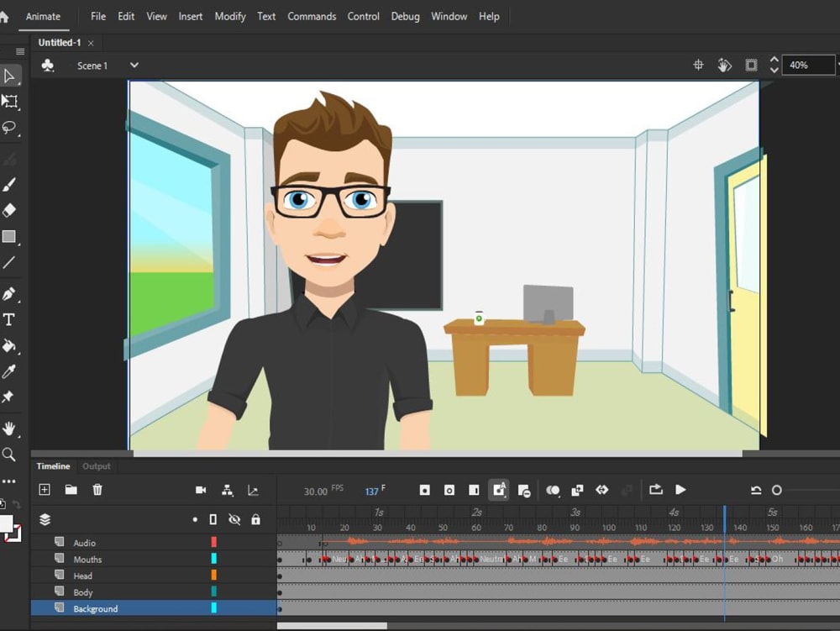Toggle outline view for all layers
The width and height of the screenshot is (840, 631).
coord(213,519)
